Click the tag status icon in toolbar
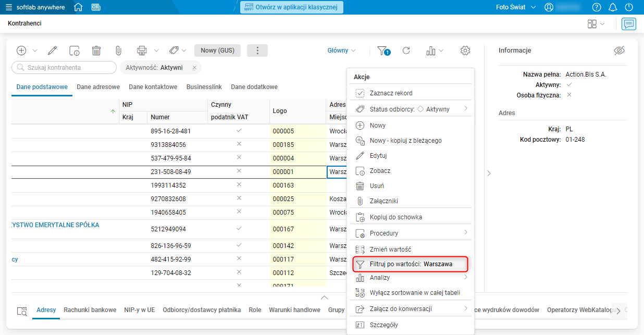Viewport: 644px width, 335px height. click(x=174, y=51)
